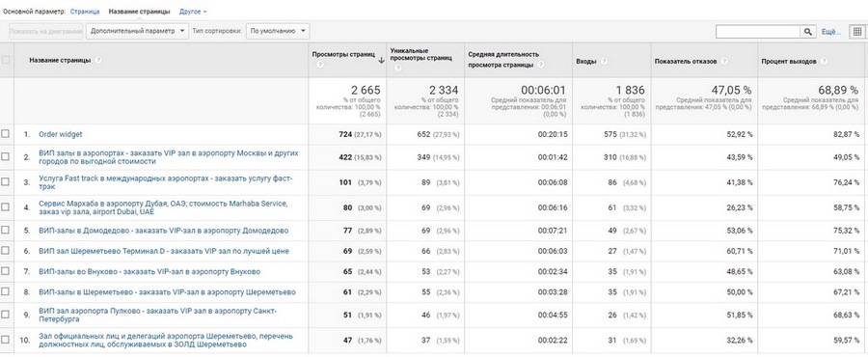The height and width of the screenshot is (357, 868).
Task: Click the help icon beside 'Название страницы' header
Action: (x=98, y=60)
